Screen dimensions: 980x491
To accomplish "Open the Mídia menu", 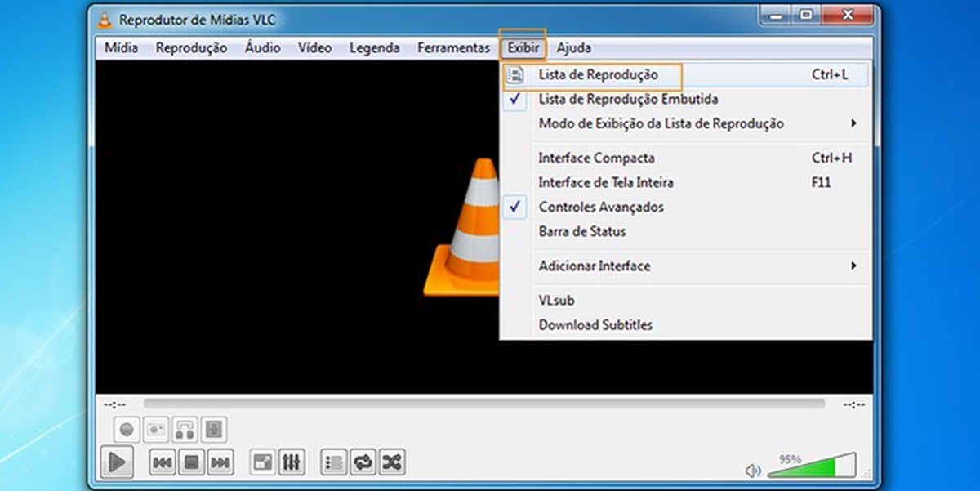I will (122, 47).
